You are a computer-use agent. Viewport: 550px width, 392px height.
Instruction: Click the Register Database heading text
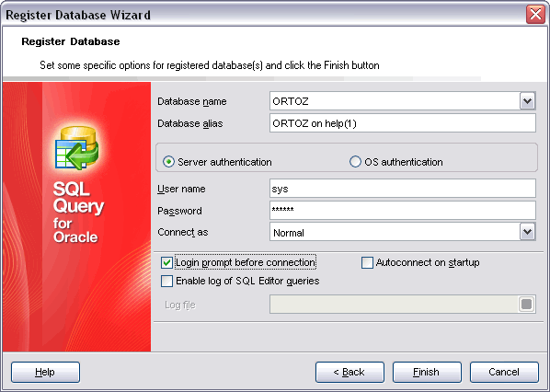pyautogui.click(x=71, y=41)
